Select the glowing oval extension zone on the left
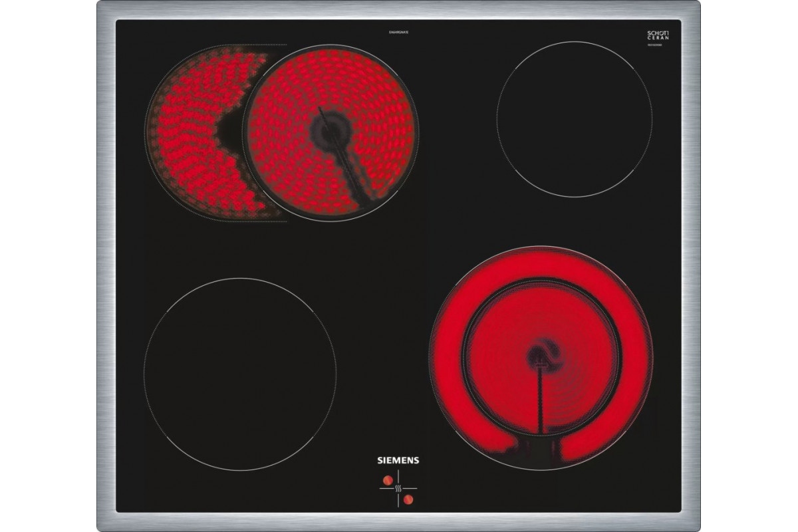Image resolution: width=798 pixels, height=532 pixels. tap(190, 133)
